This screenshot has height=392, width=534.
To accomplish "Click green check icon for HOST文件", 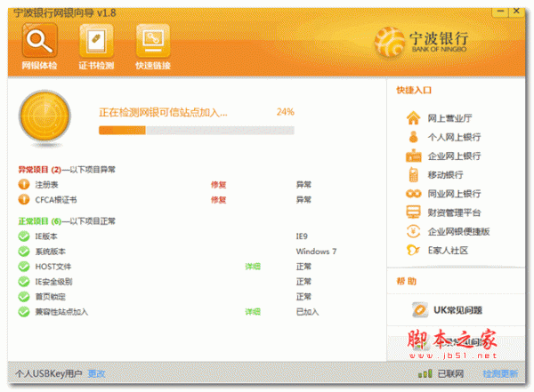I will [24, 267].
